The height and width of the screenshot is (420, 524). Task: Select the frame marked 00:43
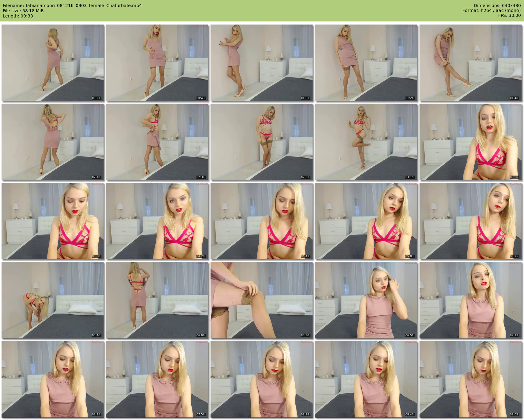click(x=157, y=63)
